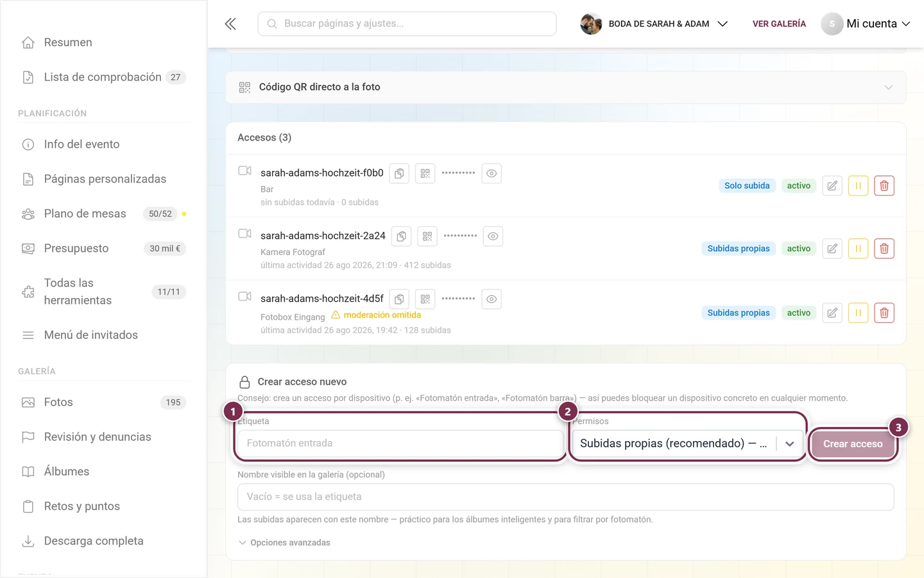Open Plano de mesas

[103, 214]
